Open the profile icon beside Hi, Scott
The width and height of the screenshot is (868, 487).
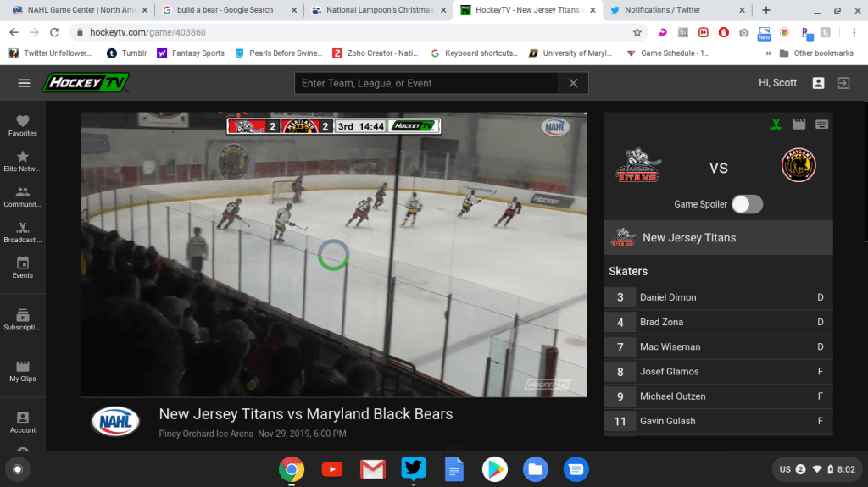tap(818, 83)
